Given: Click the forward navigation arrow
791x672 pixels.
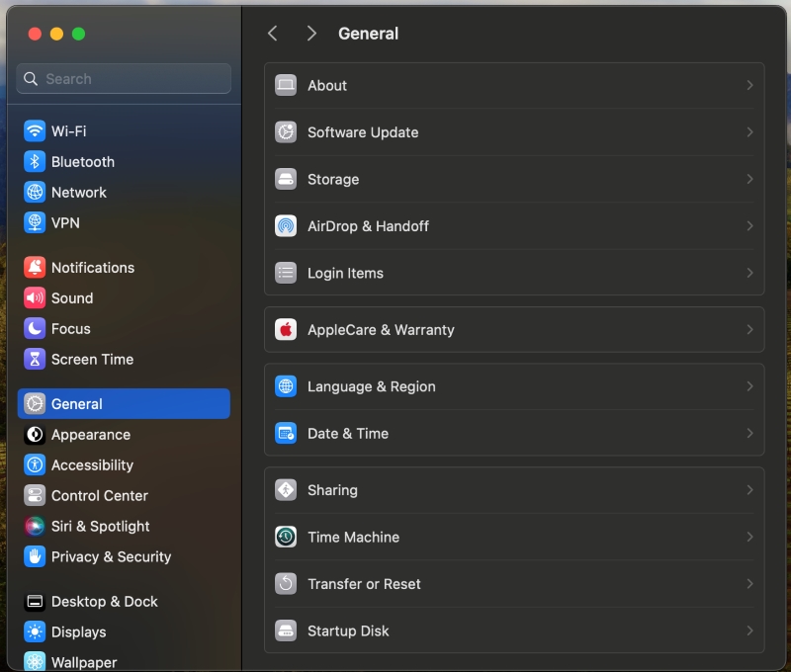Looking at the screenshot, I should pyautogui.click(x=311, y=34).
